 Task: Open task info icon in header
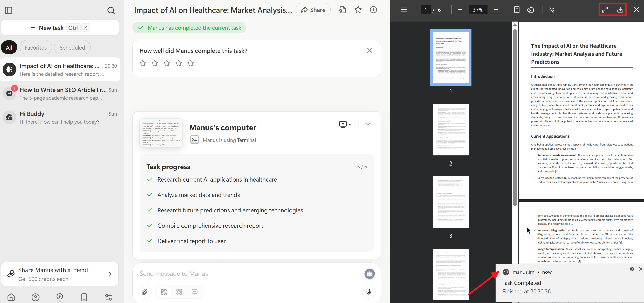coord(373,10)
